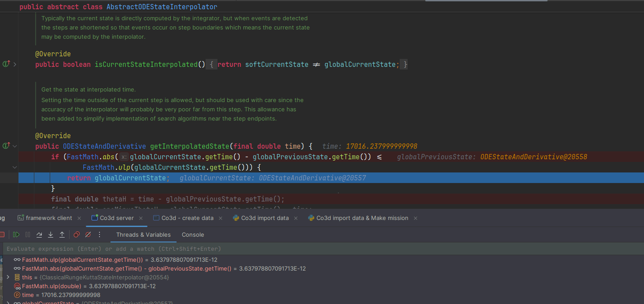Click AbstractODEStateInterpolator class name

pos(162,7)
